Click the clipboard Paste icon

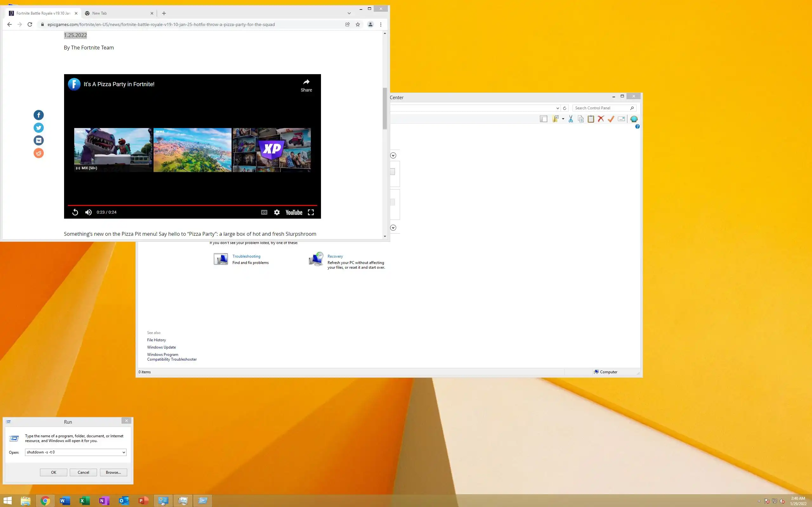pyautogui.click(x=591, y=119)
